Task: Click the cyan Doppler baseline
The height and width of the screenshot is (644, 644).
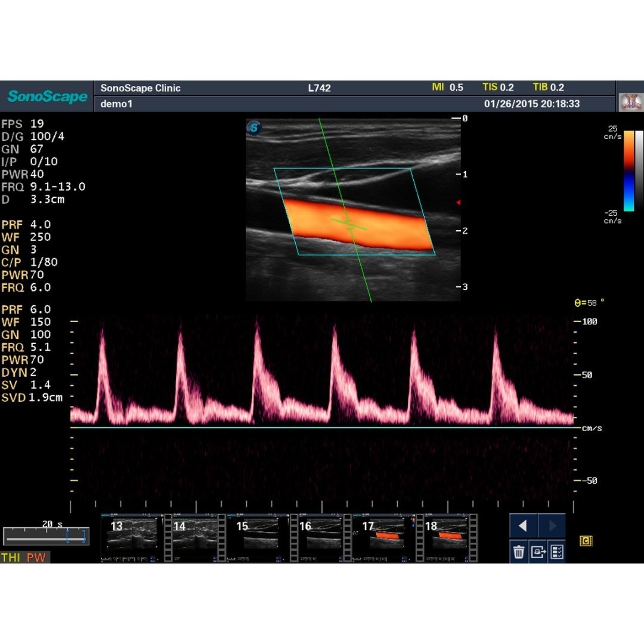Action: (323, 428)
